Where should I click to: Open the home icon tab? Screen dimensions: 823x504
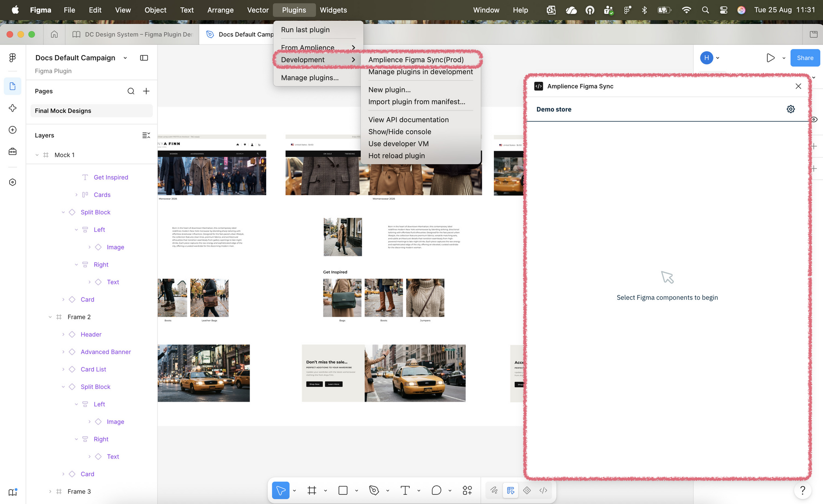(54, 34)
